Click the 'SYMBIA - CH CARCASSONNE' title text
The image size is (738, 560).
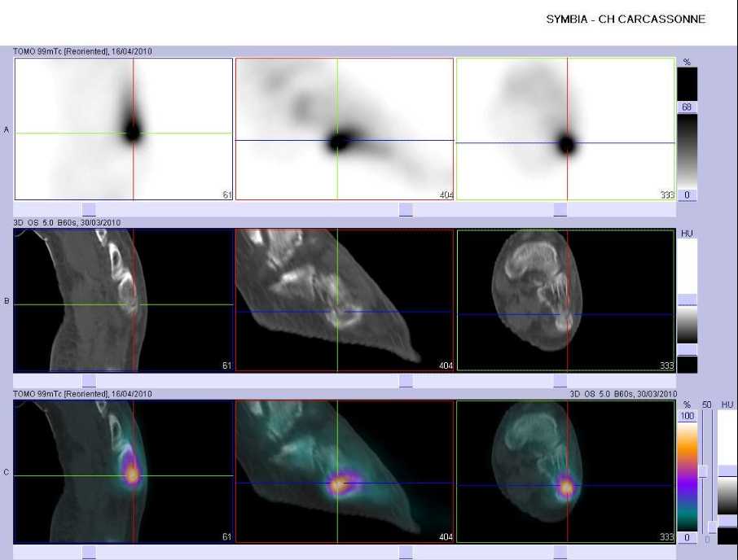point(626,20)
